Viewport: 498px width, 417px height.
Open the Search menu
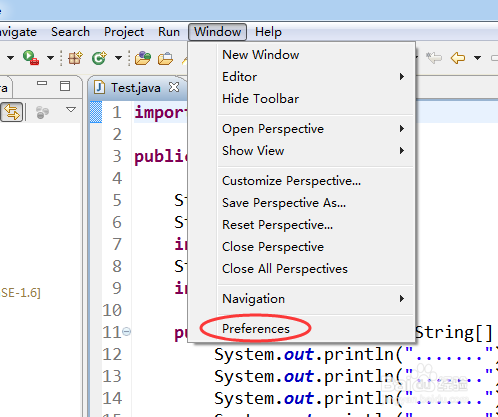(70, 32)
